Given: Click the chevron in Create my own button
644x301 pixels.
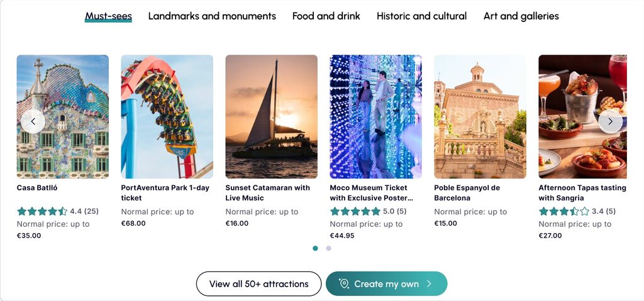Looking at the screenshot, I should point(429,284).
